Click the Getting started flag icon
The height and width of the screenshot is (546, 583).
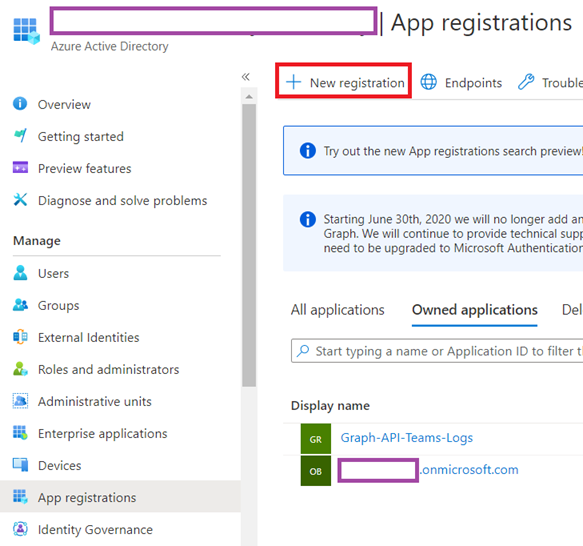point(20,135)
